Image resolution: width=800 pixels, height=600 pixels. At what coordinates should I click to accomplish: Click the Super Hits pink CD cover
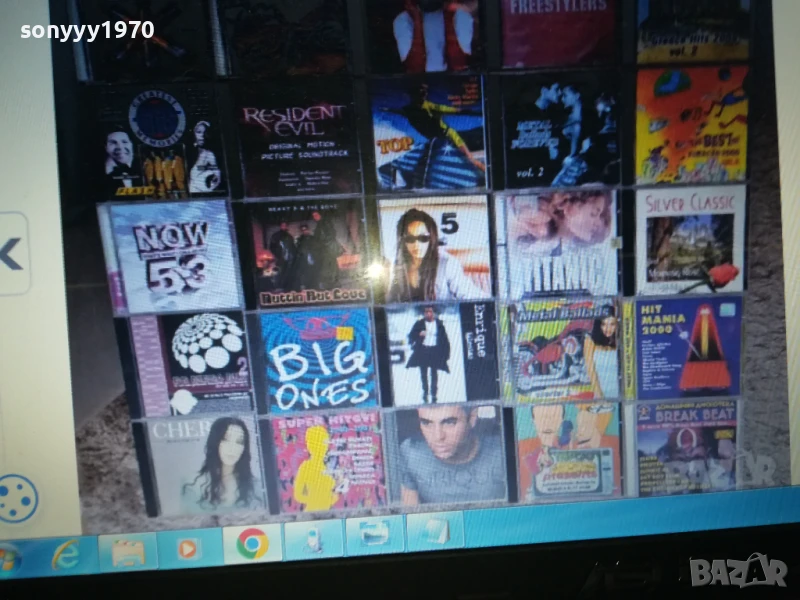click(328, 462)
